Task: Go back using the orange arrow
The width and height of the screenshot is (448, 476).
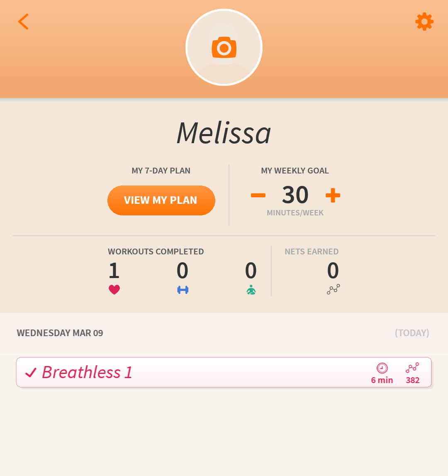Action: pyautogui.click(x=23, y=22)
